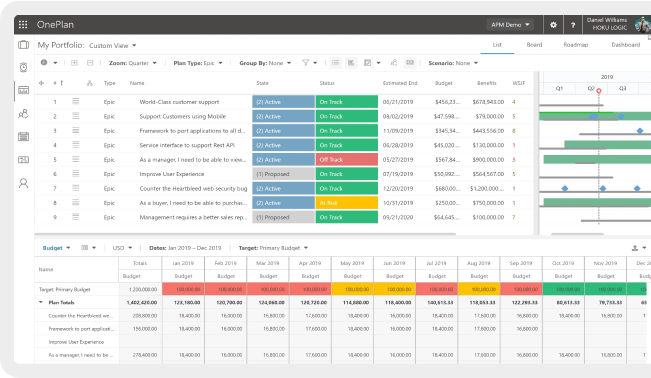Open the Plan Type: Epic dropdown

(198, 63)
